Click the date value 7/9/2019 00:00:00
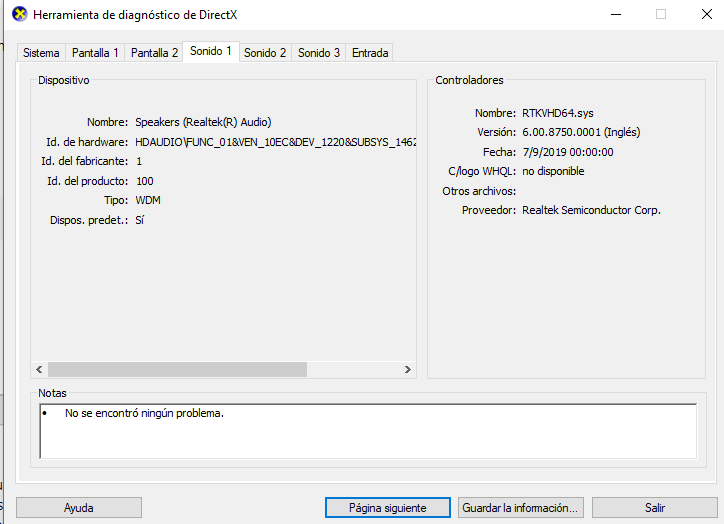 567,152
